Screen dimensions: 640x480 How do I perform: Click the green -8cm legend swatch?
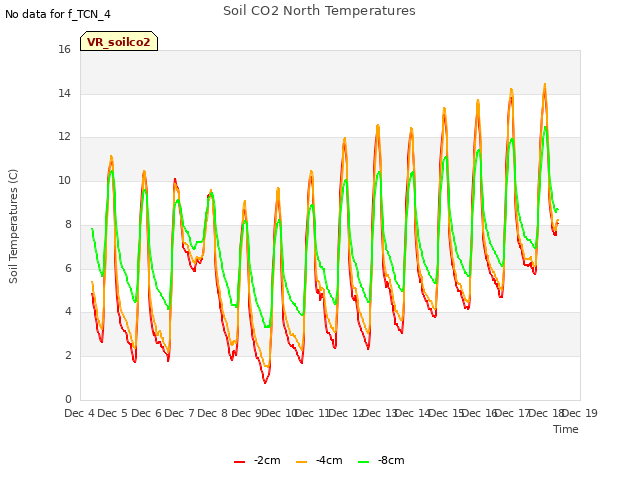[364, 461]
